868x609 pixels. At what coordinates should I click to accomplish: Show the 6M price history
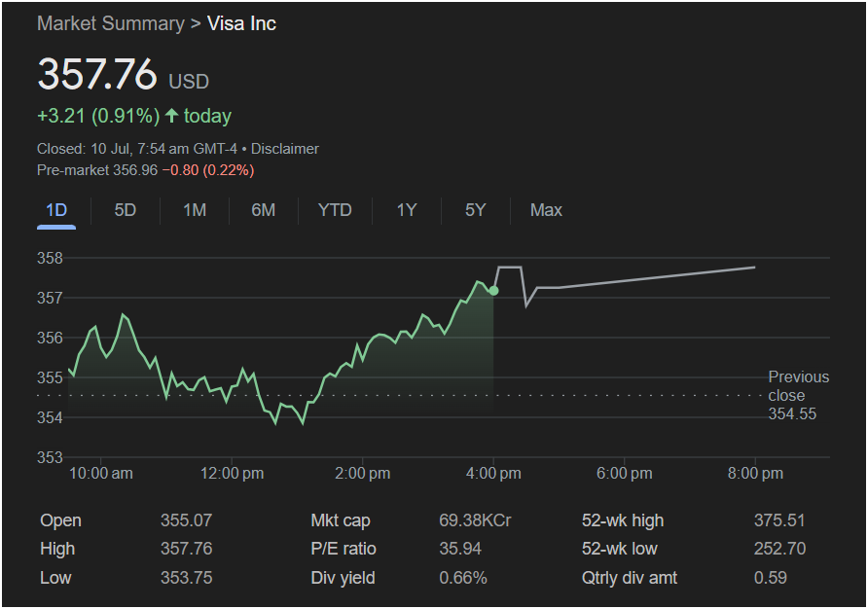pyautogui.click(x=263, y=210)
